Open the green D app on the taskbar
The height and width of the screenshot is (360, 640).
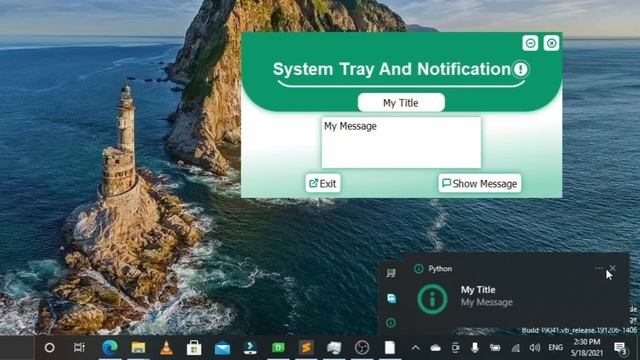278,348
